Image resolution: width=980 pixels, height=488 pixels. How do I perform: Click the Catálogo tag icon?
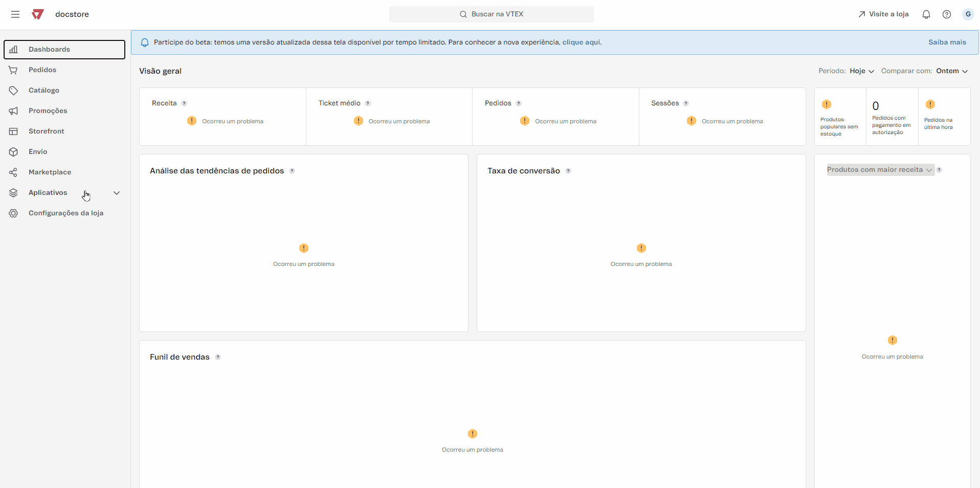13,91
